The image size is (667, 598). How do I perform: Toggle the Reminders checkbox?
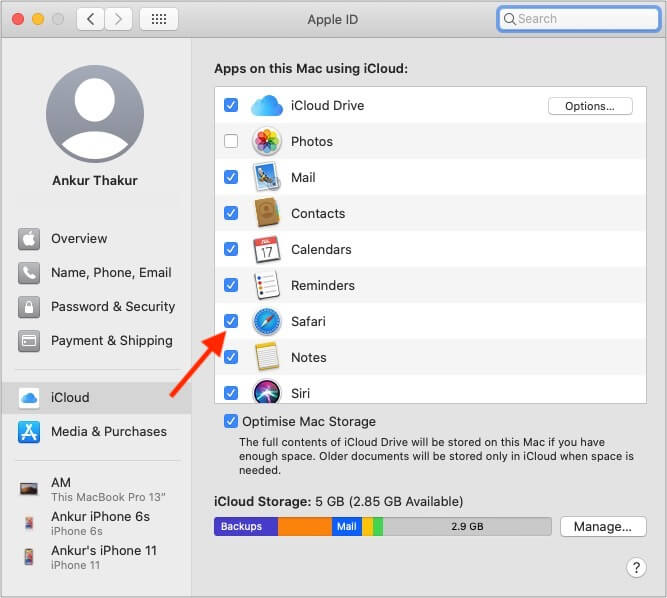(231, 285)
